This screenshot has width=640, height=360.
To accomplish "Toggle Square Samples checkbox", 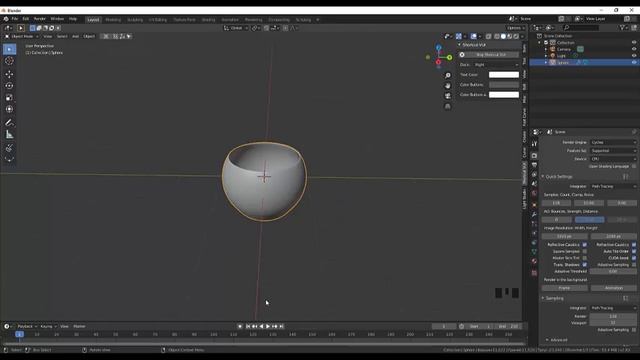I will point(584,251).
